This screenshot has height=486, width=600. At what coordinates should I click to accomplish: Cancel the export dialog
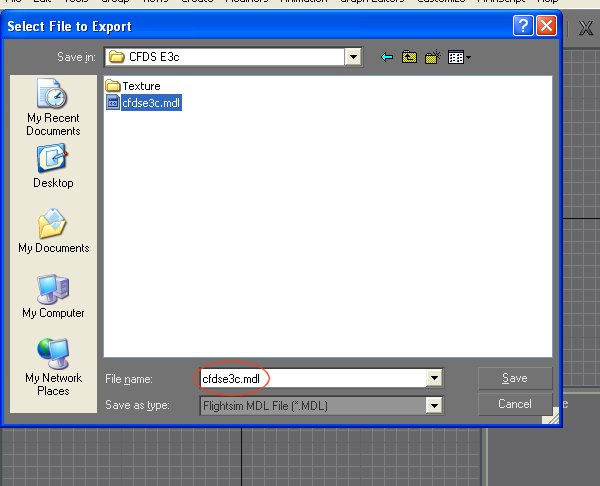point(514,404)
